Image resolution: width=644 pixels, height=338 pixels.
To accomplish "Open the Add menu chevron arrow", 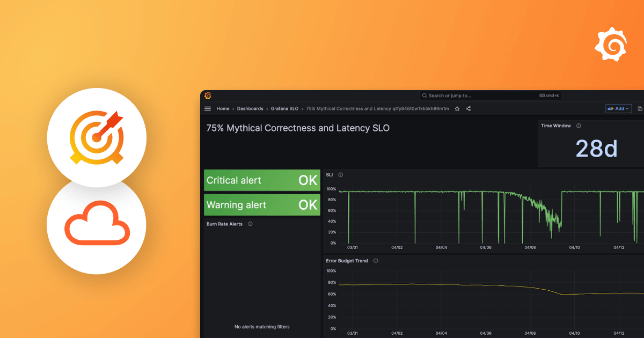I will (627, 108).
